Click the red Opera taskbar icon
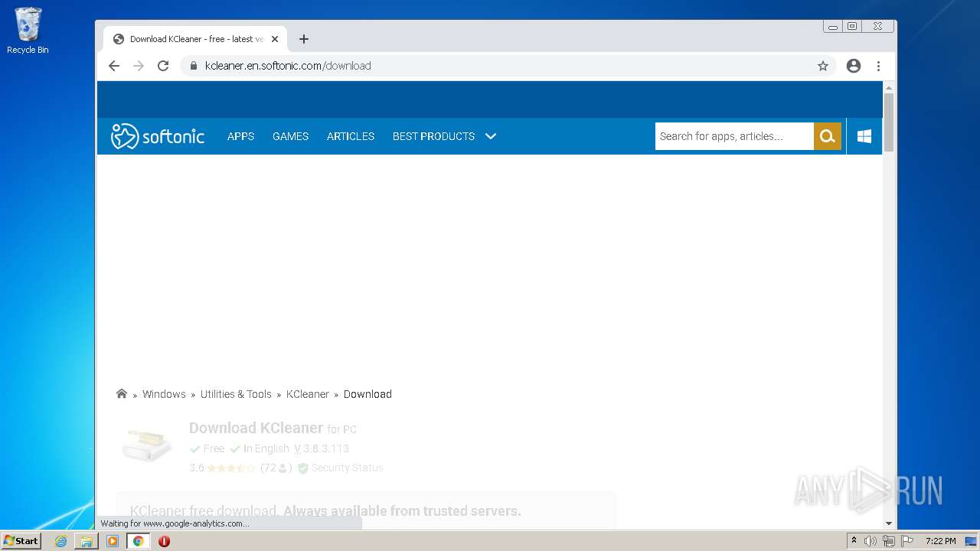 (164, 541)
